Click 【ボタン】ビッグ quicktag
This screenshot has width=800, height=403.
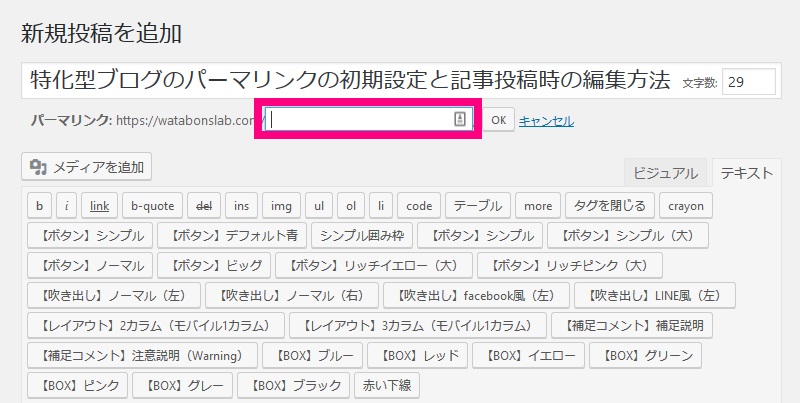tap(214, 265)
